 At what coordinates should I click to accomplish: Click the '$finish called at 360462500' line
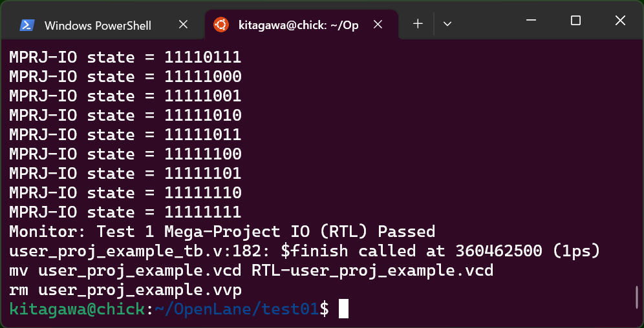coord(305,251)
